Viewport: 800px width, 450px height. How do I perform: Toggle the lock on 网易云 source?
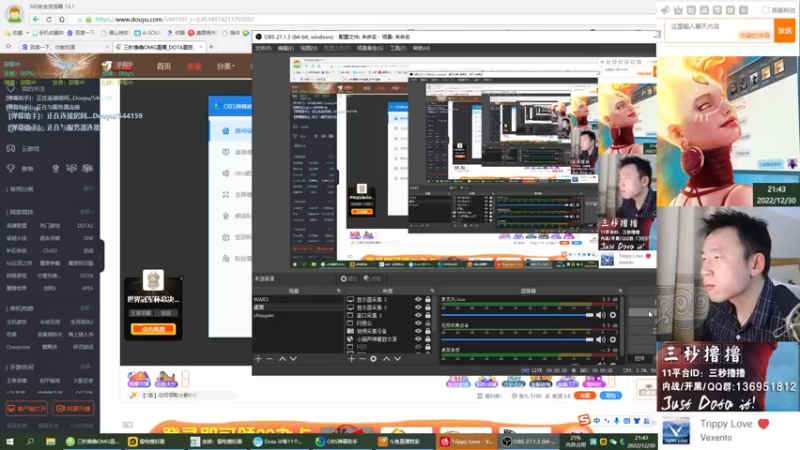coord(428,323)
